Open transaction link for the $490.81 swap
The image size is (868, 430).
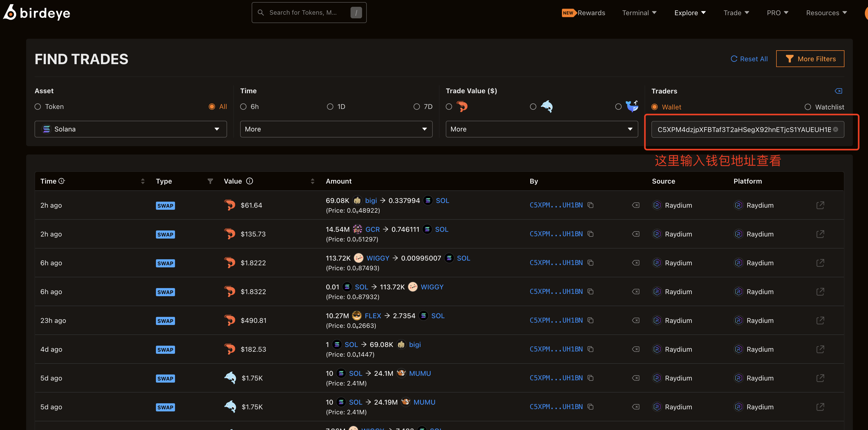click(x=820, y=320)
